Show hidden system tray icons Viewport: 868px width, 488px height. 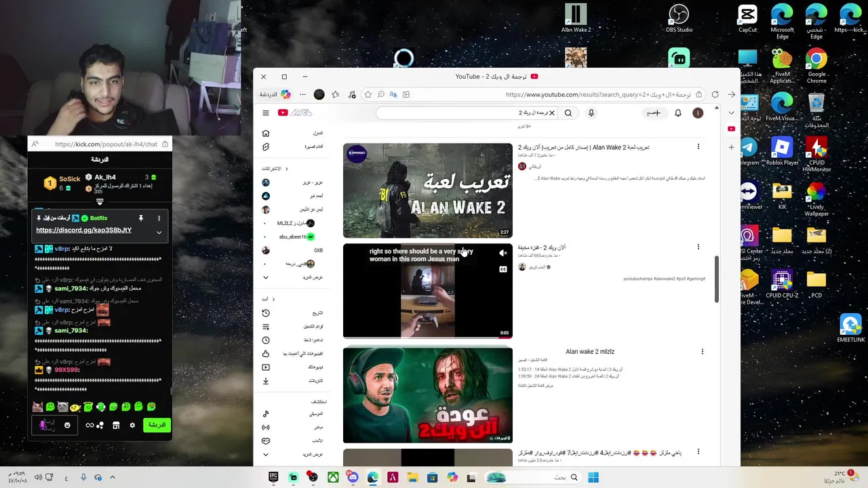[x=113, y=478]
